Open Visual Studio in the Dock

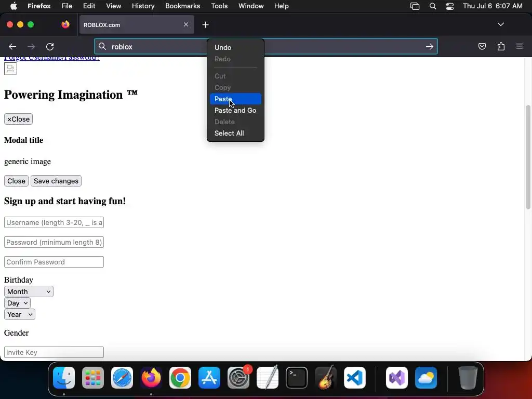(396, 378)
